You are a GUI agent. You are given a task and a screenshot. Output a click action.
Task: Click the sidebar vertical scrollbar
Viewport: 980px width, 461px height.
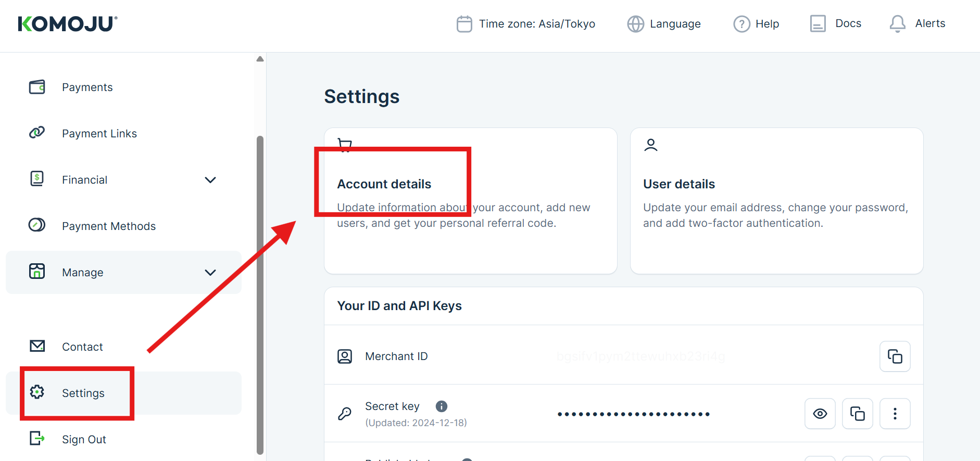tap(260, 291)
